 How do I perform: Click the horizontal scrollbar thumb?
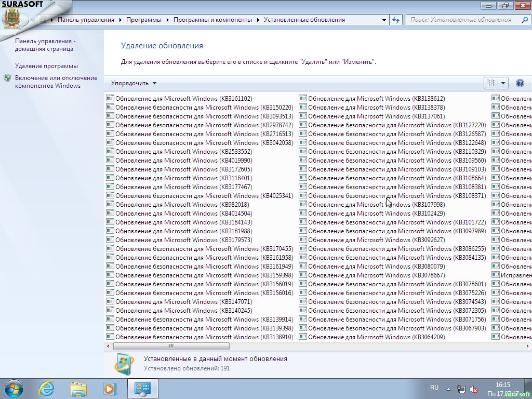pos(171,346)
